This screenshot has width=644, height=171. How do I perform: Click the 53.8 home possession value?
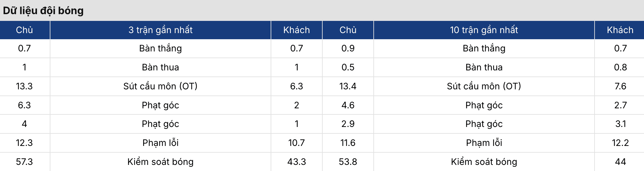[x=348, y=162]
